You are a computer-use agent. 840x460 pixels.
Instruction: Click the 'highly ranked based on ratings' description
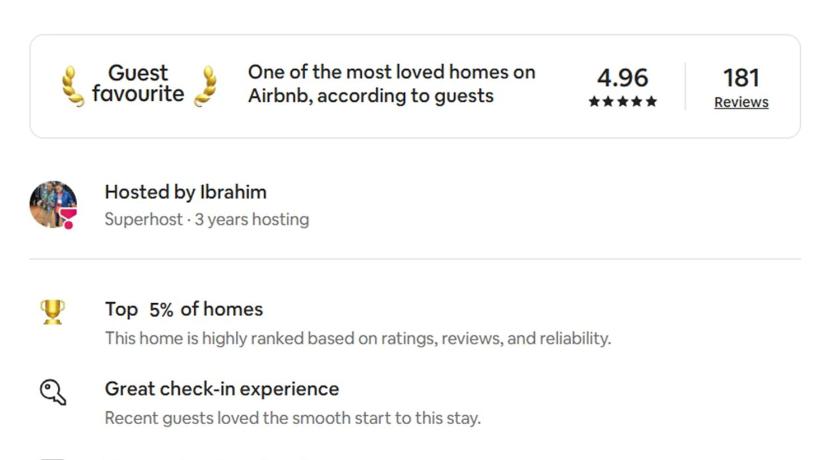tap(357, 338)
